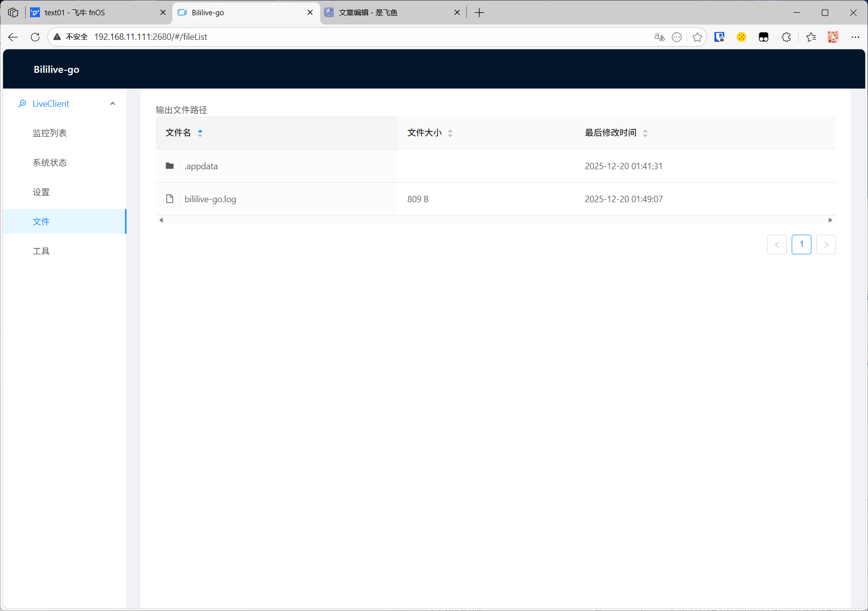Click the .appdata folder icon
The image size is (868, 611).
pyautogui.click(x=170, y=166)
